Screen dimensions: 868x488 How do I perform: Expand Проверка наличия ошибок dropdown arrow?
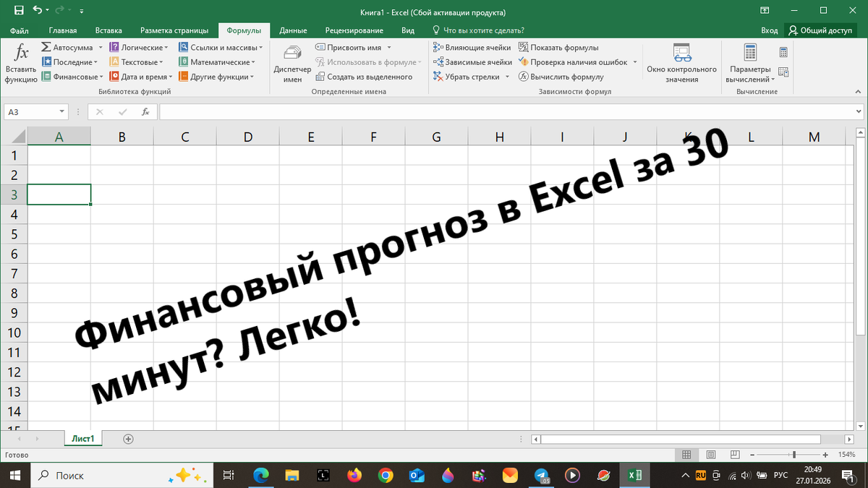(635, 62)
